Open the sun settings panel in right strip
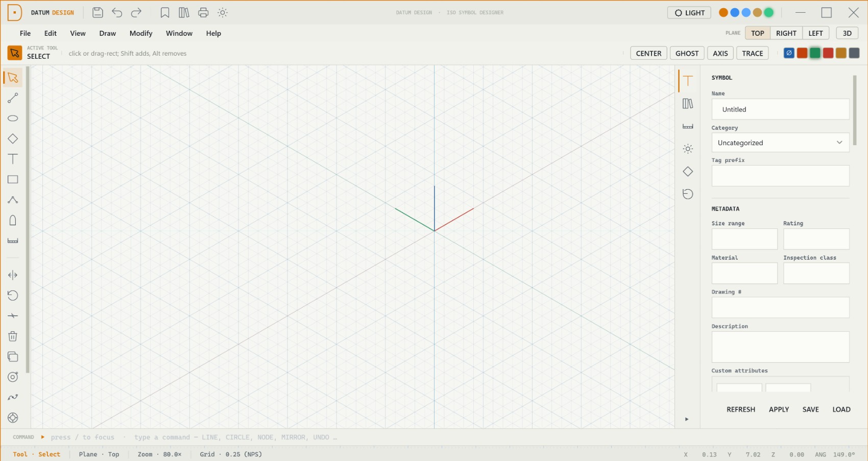Viewport: 868px width, 461px height. 688,149
